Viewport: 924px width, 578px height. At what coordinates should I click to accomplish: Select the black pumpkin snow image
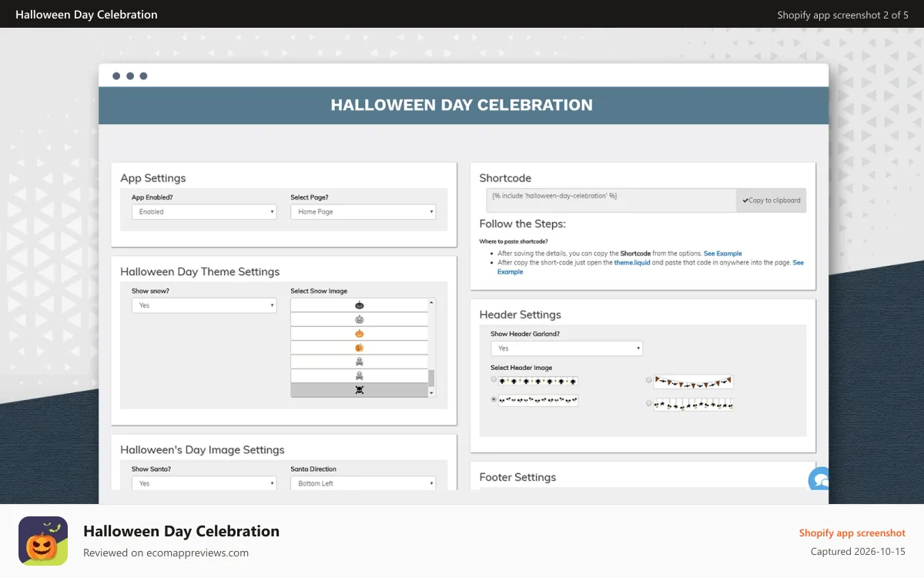click(x=359, y=305)
